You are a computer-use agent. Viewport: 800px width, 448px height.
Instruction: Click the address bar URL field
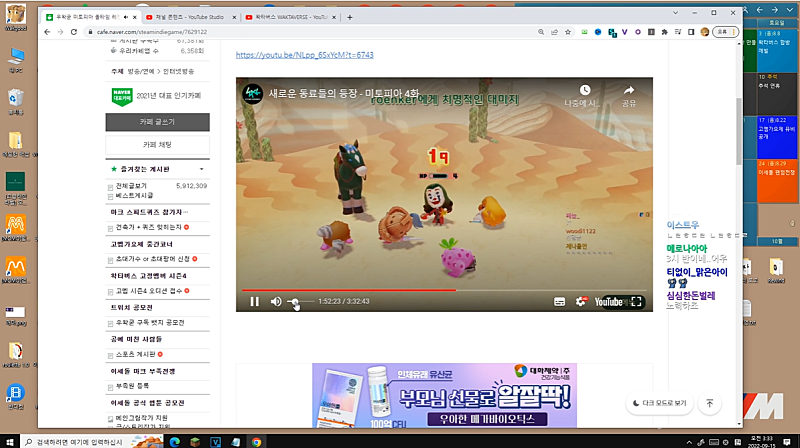click(306, 32)
